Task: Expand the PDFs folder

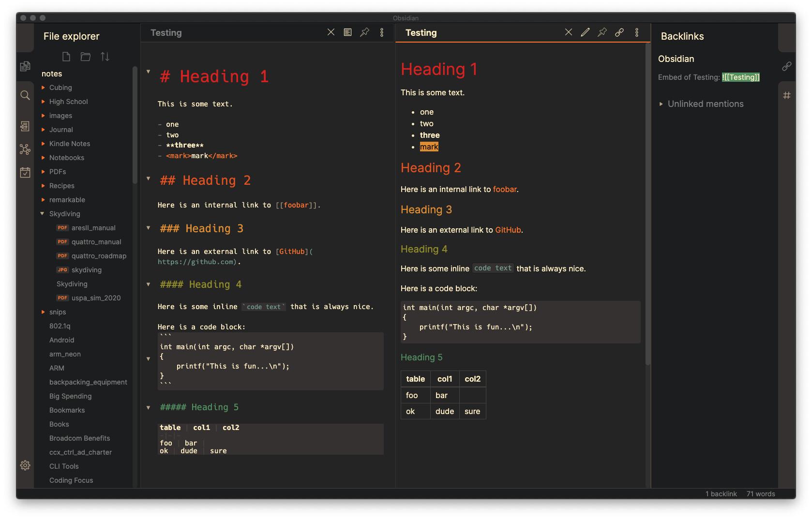Action: pyautogui.click(x=44, y=172)
